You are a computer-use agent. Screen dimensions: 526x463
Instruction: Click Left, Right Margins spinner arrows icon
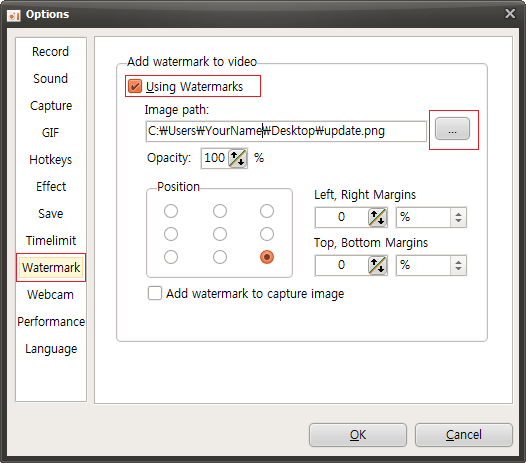[378, 217]
